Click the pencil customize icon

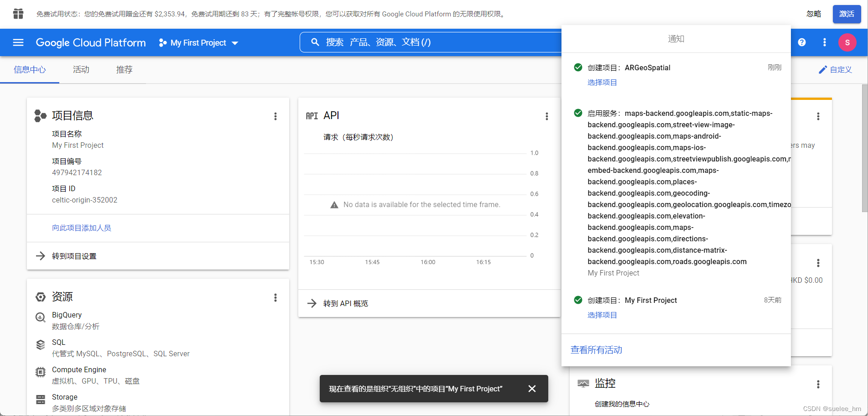tap(823, 70)
